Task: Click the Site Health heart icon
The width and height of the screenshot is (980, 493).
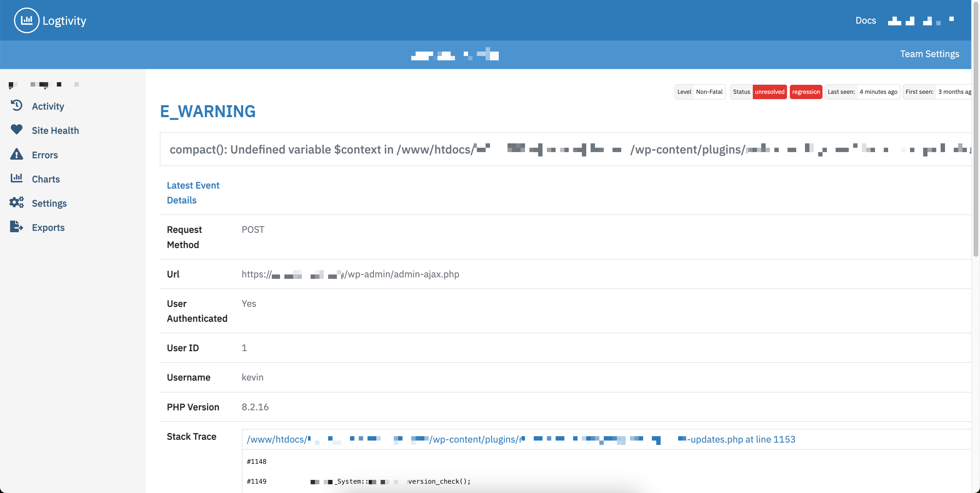Action: pyautogui.click(x=16, y=130)
